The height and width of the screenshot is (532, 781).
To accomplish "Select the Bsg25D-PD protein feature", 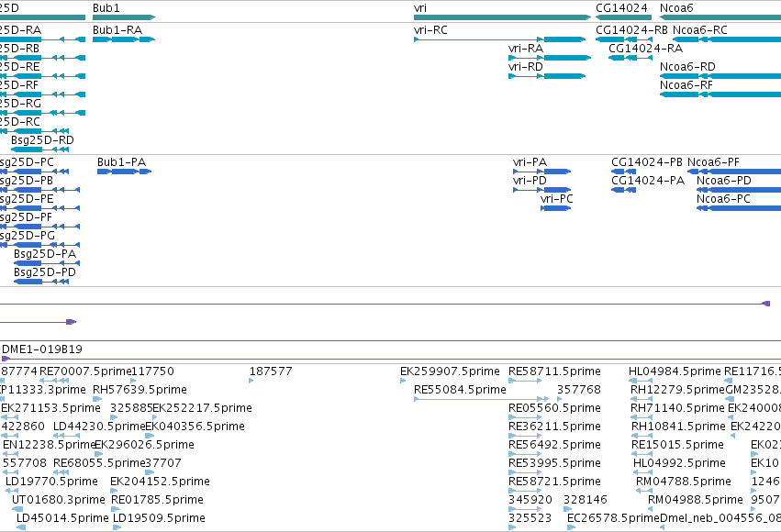I will point(41,282).
